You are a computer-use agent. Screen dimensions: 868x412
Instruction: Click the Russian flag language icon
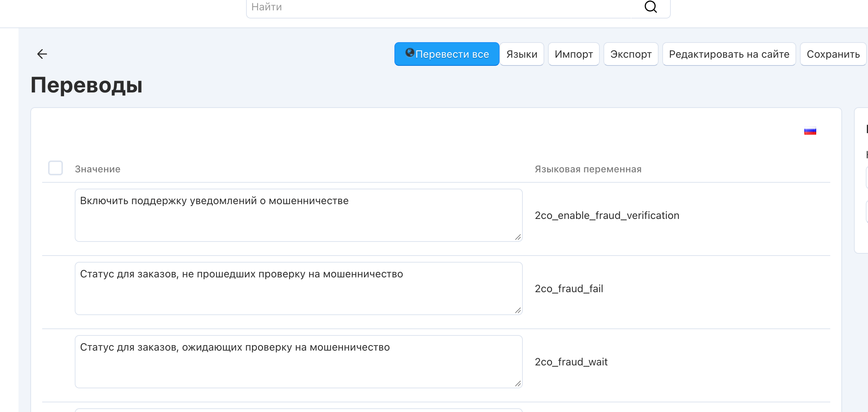(x=810, y=131)
